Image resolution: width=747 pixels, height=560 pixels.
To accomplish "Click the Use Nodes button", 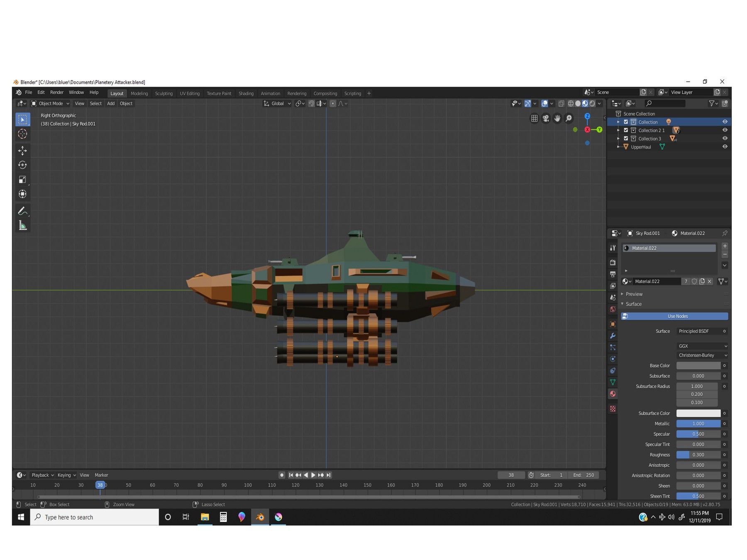I will click(x=674, y=316).
